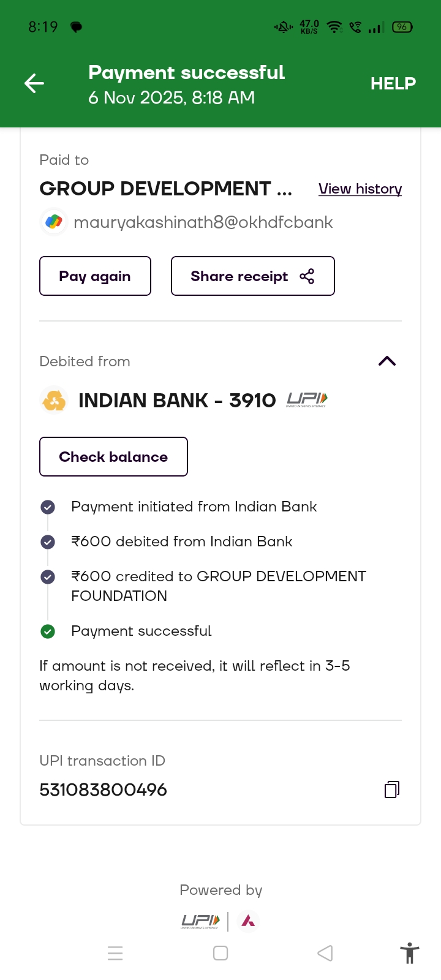Collapse the Debited from section
441x980 pixels.
pos(387,361)
